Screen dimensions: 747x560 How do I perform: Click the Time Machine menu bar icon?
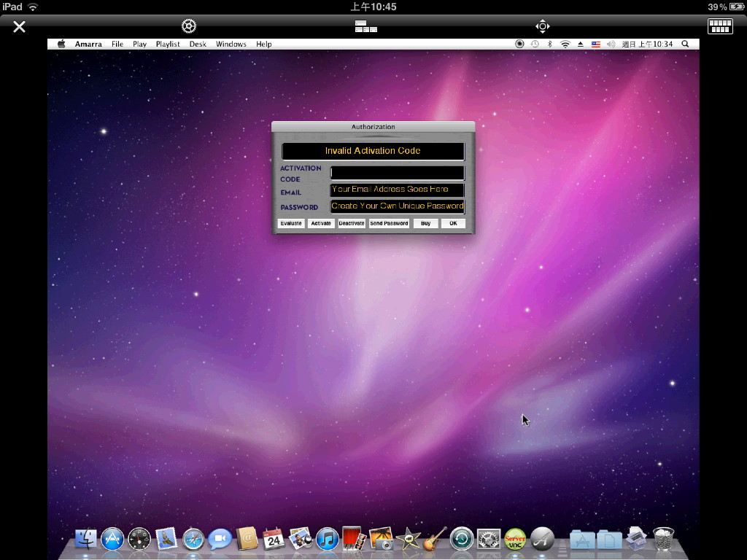(535, 44)
